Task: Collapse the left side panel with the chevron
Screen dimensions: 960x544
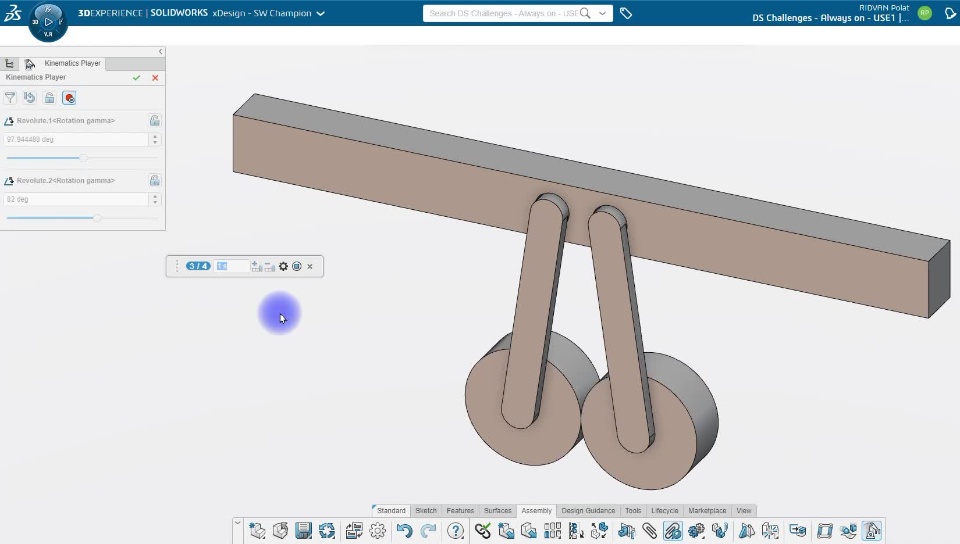Action: click(x=160, y=52)
